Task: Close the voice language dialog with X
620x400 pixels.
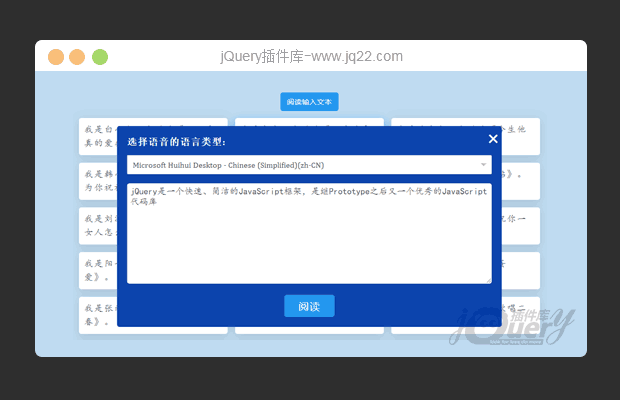Action: (x=492, y=139)
